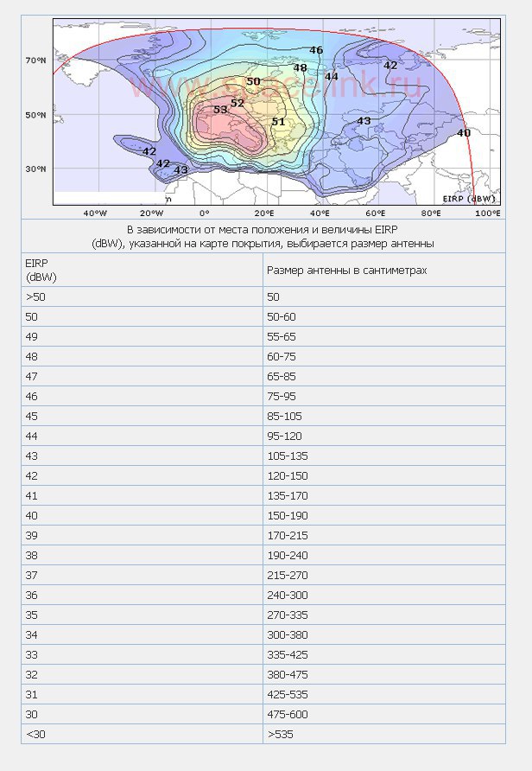The width and height of the screenshot is (532, 771).
Task: Click the 'Размер антенны в сантиметрах' header
Action: (x=384, y=270)
